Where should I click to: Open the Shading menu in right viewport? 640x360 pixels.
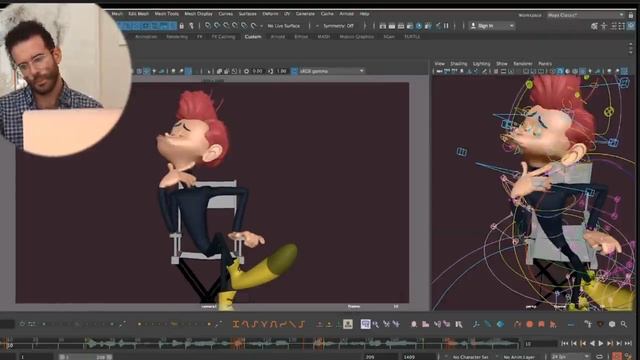(x=458, y=64)
